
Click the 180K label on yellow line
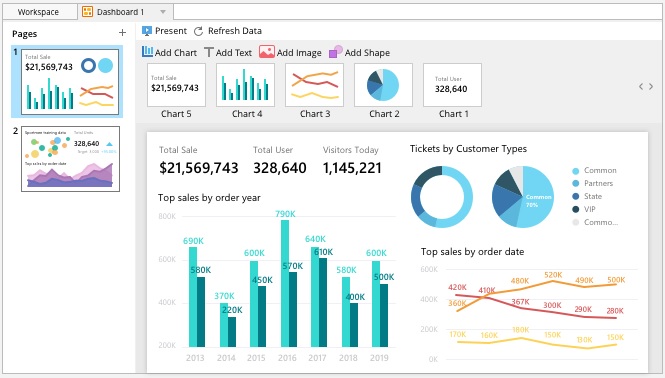[x=520, y=330]
